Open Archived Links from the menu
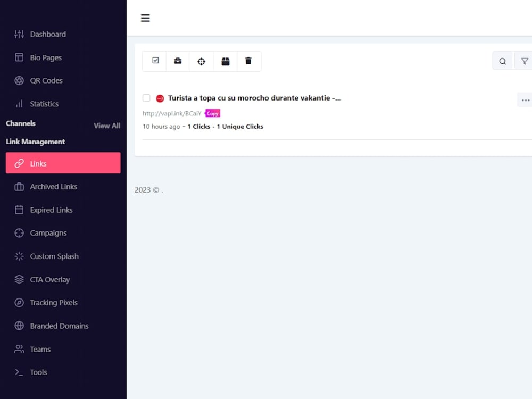 pos(54,186)
